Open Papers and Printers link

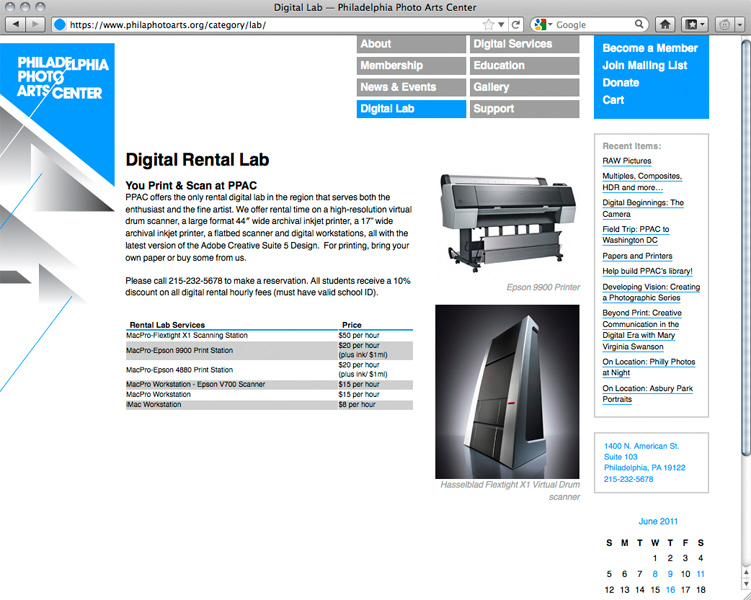coord(637,256)
